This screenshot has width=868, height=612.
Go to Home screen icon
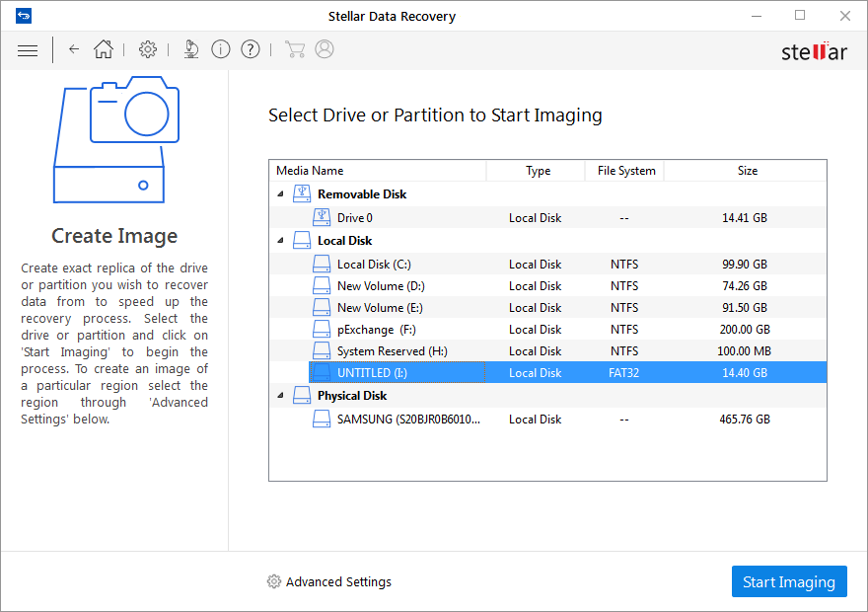(104, 49)
